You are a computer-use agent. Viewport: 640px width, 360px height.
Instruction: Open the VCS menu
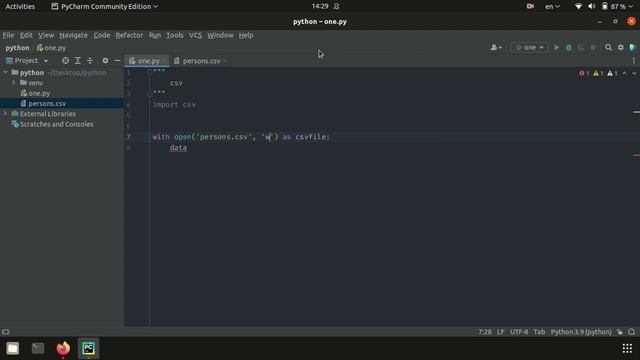click(195, 35)
